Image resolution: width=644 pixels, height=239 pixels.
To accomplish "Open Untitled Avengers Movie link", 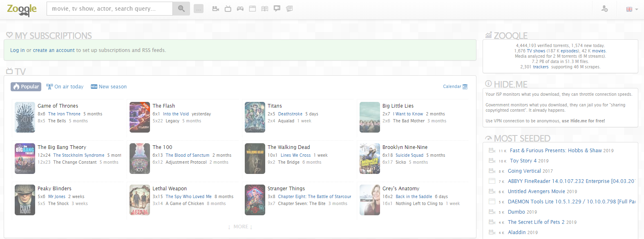I will click(x=537, y=192).
